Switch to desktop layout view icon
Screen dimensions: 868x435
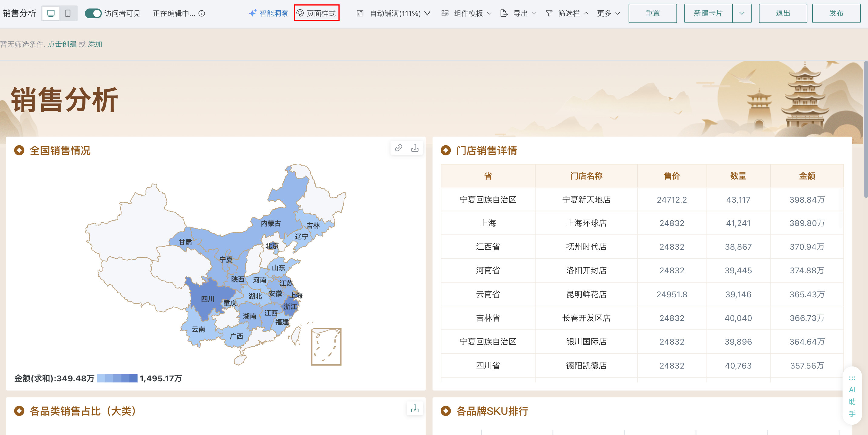click(51, 13)
